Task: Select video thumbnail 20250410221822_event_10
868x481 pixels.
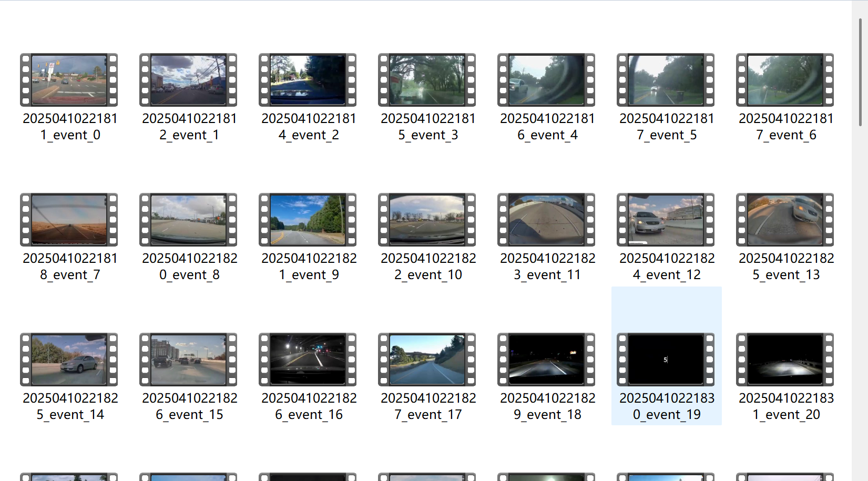Action: [x=427, y=220]
